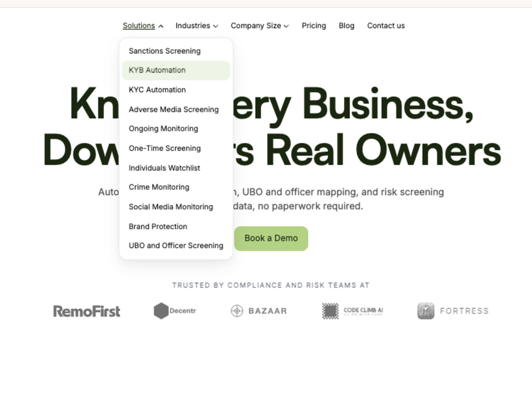Click the Decentr hexagon logo

coord(161,311)
